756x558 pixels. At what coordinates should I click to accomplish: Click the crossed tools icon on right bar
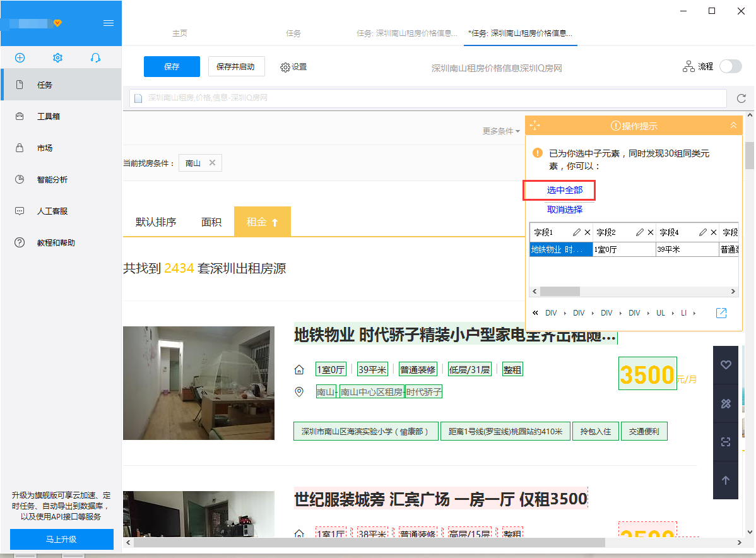pyautogui.click(x=726, y=404)
